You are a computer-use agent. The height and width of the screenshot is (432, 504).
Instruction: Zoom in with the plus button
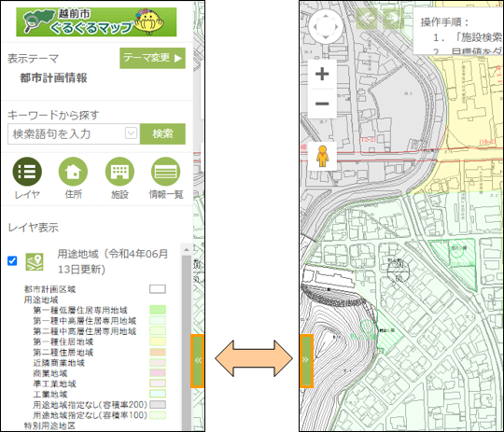(x=322, y=74)
